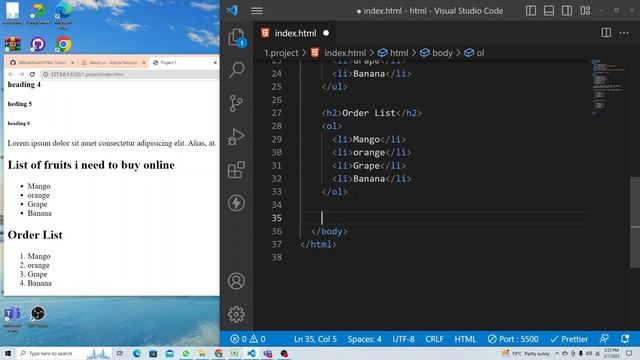Click line 36 closing body tag

tap(329, 231)
